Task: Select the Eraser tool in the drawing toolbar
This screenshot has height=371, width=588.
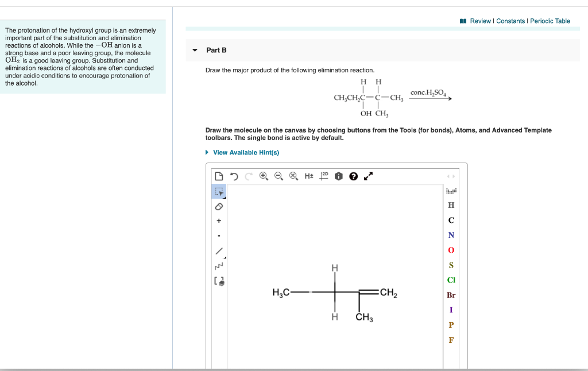Action: point(219,206)
